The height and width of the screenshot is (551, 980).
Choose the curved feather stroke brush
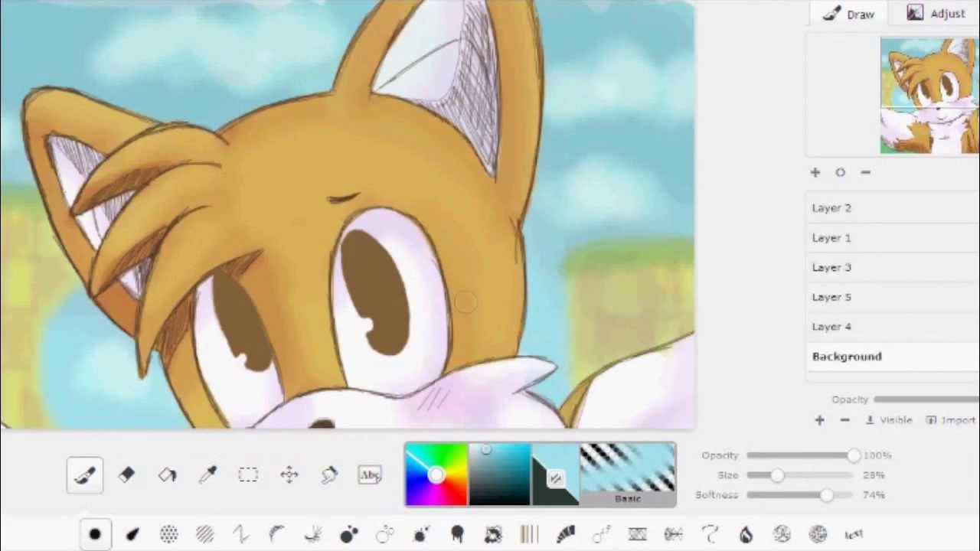(x=276, y=534)
